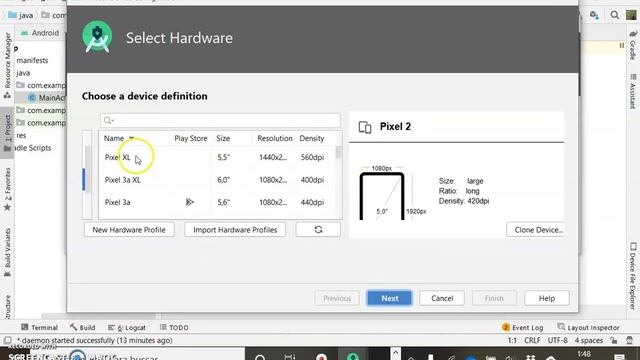The image size is (640, 360).
Task: Sort by Resolution column header
Action: pyautogui.click(x=274, y=138)
